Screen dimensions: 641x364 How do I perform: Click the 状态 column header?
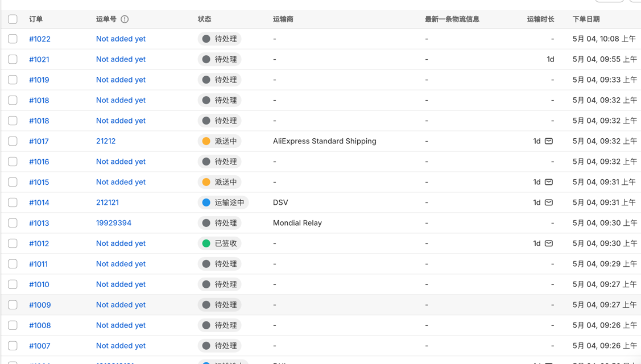click(x=204, y=19)
